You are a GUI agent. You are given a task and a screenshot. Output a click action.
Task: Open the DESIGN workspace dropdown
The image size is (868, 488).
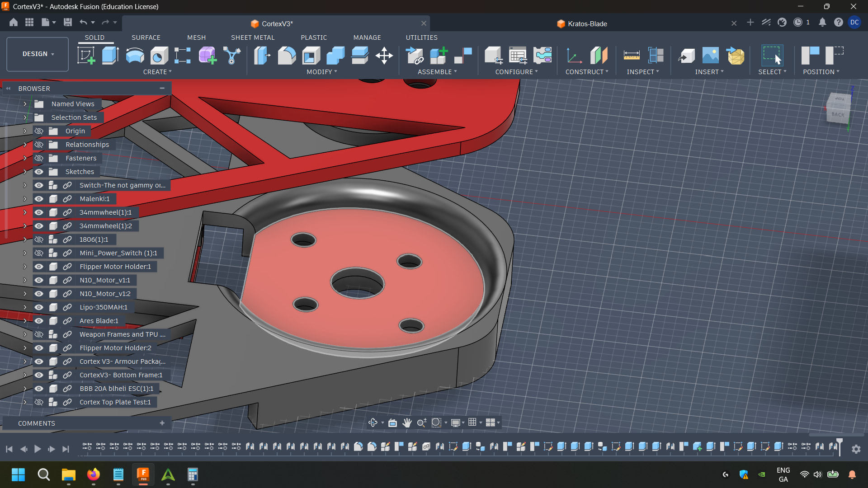point(38,54)
